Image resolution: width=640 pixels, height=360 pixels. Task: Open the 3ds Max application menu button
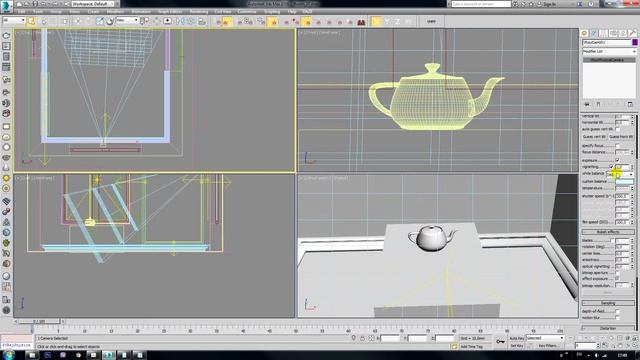pos(6,6)
